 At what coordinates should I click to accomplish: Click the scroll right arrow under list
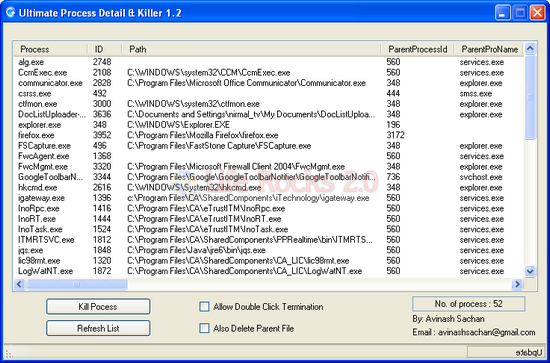point(517,284)
